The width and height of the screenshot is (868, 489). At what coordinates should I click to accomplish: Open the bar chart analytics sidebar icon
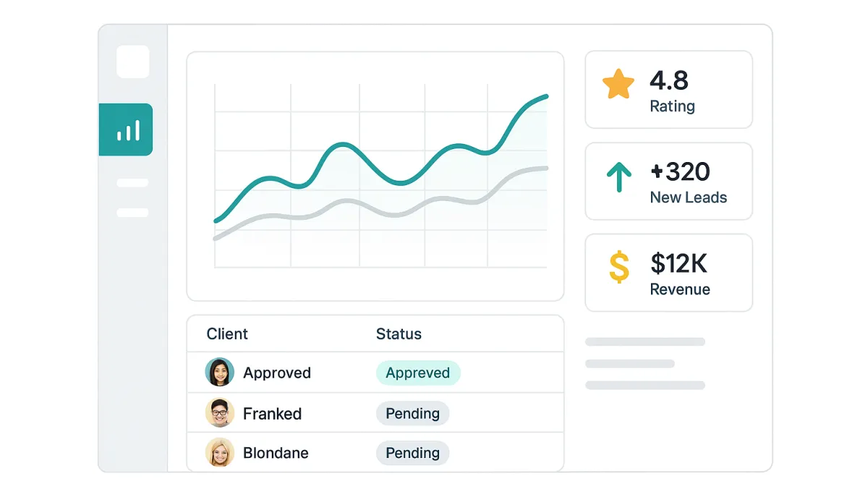127,130
